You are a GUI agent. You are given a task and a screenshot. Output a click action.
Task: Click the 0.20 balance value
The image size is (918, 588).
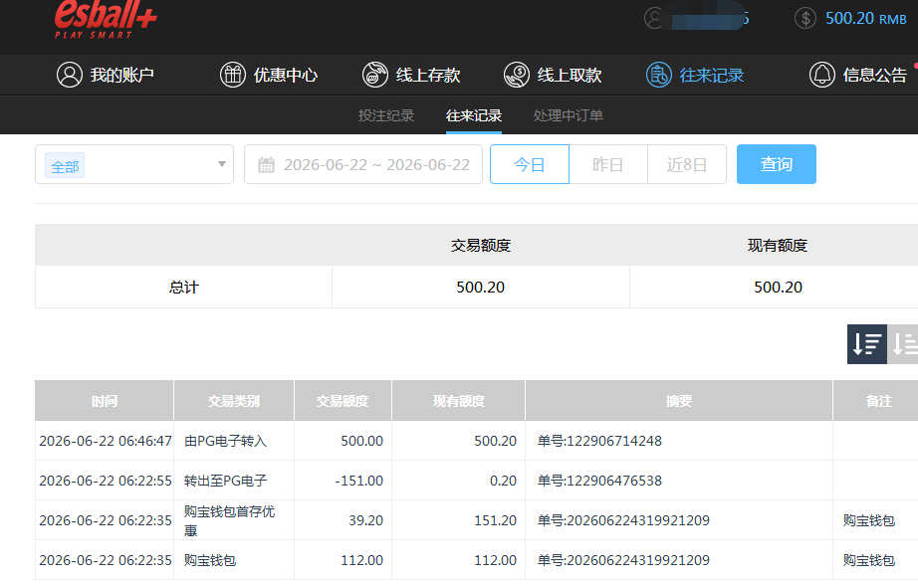pos(503,481)
